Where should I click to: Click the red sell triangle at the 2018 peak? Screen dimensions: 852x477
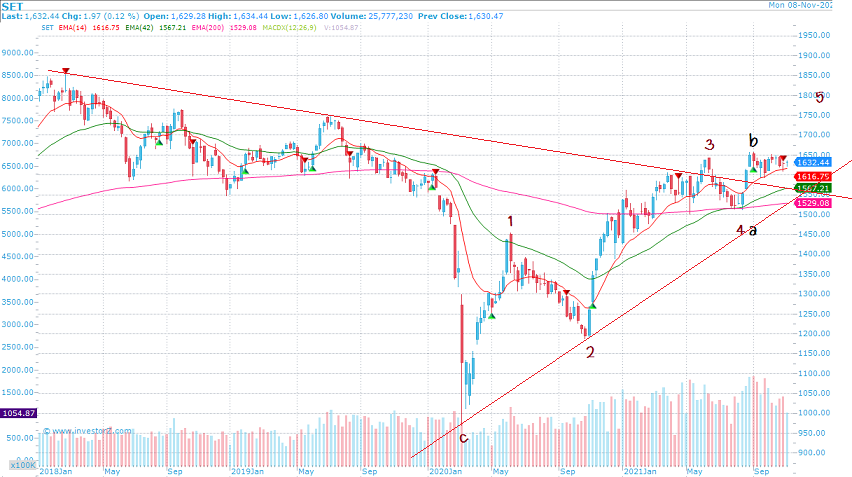point(66,71)
